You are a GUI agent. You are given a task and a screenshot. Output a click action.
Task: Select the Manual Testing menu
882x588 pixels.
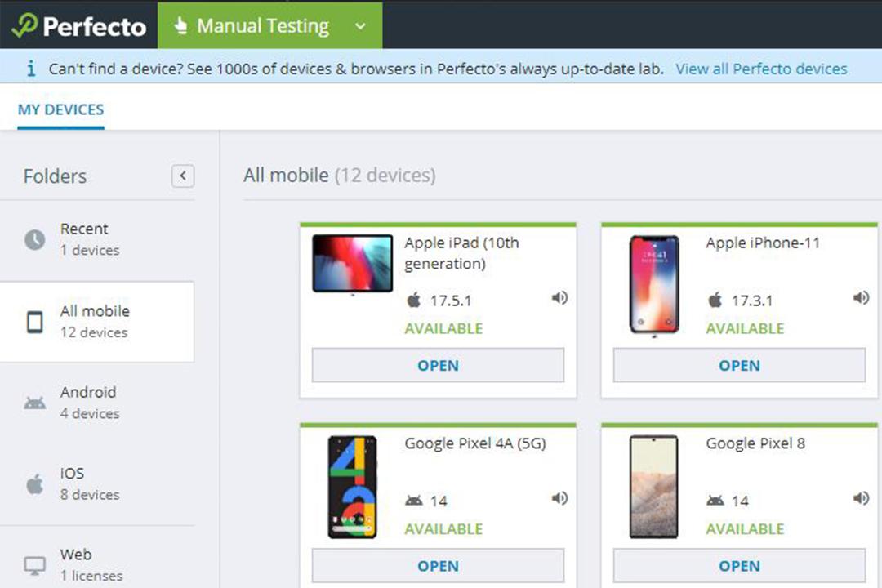(270, 25)
